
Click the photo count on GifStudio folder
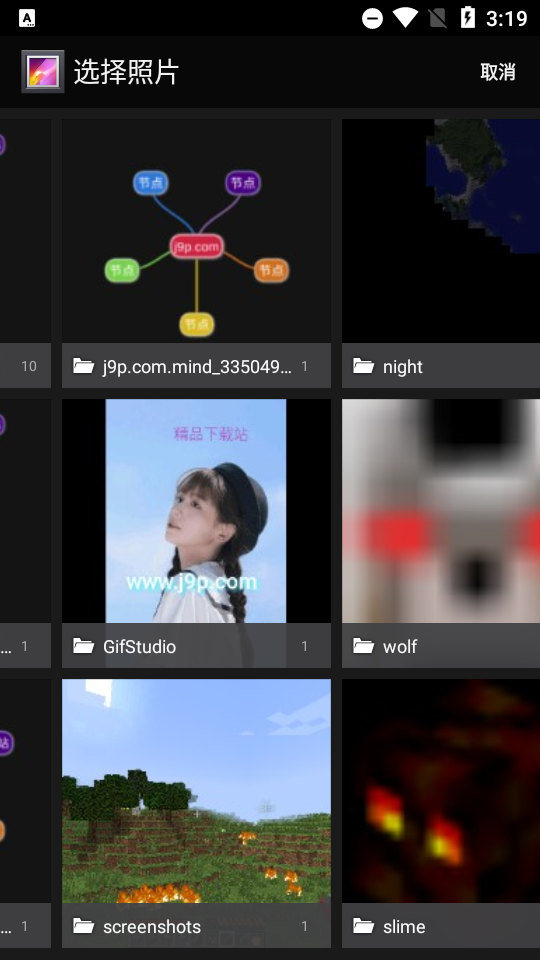(304, 646)
